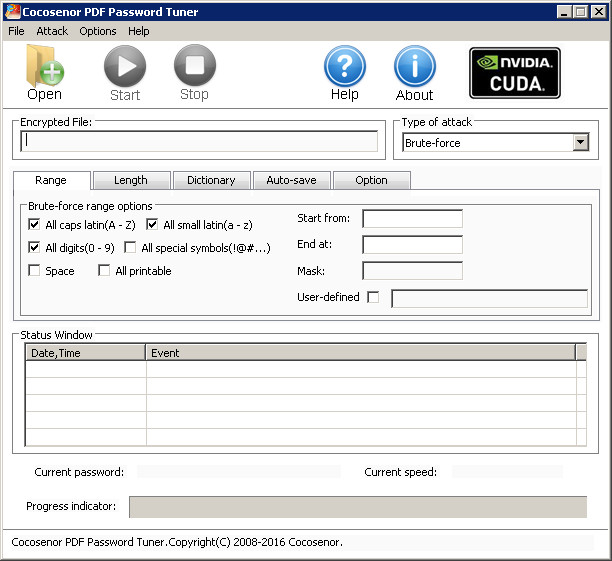The height and width of the screenshot is (561, 612).
Task: Click the application icon in title bar
Action: click(x=13, y=12)
